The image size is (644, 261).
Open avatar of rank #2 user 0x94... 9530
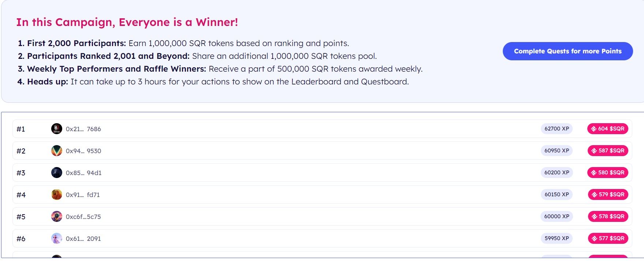(x=57, y=151)
